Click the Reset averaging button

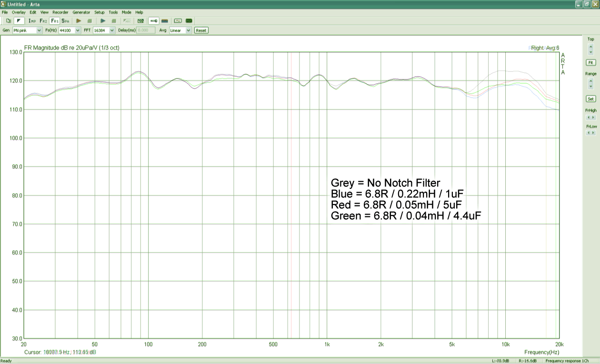click(201, 30)
